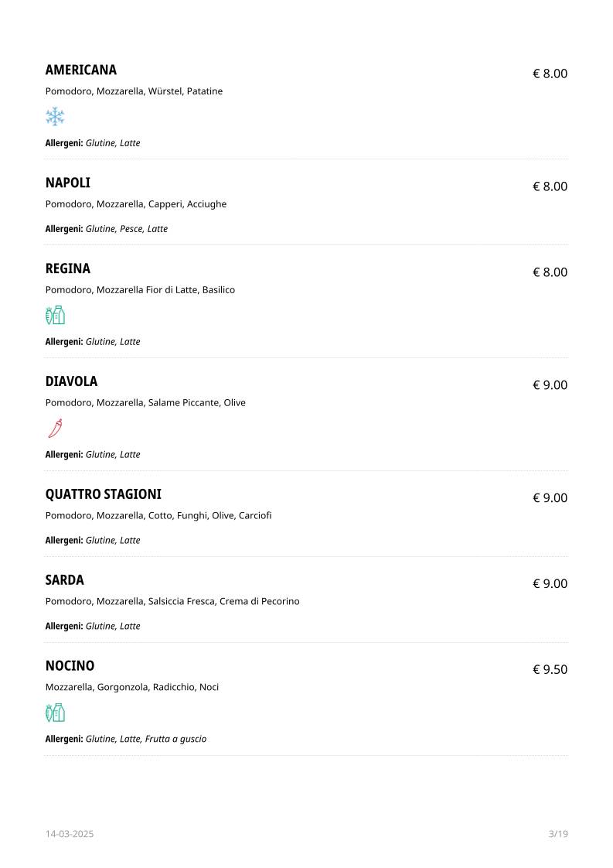Click the Sarda ingredients with Crema di Pecorino
This screenshot has width=613, height=868.
tap(172, 602)
